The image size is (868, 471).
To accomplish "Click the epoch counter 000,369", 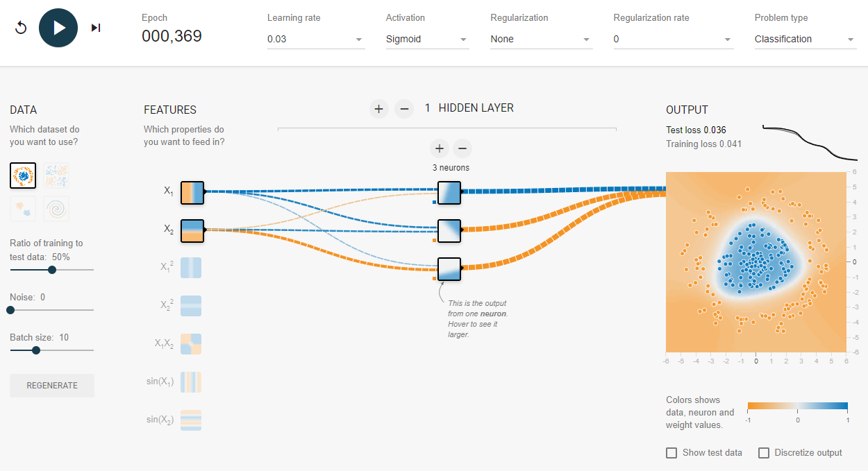I will coord(172,37).
